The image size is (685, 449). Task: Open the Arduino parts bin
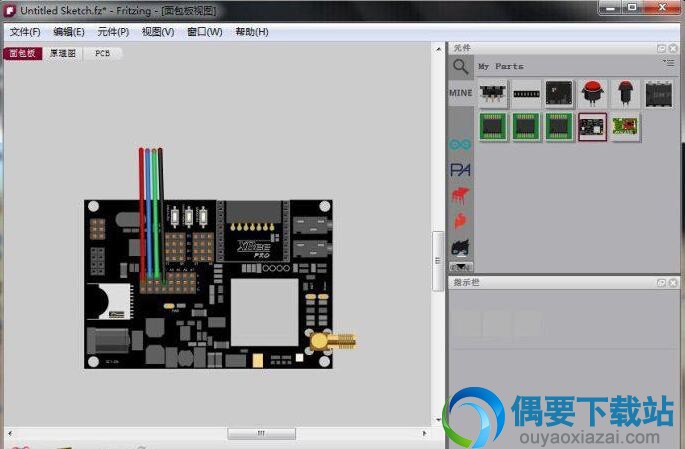click(460, 144)
